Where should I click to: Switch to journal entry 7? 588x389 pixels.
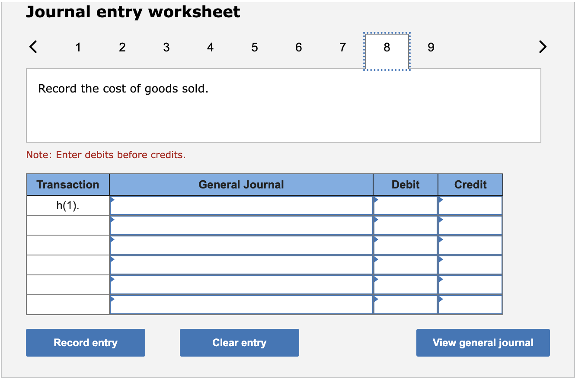342,48
